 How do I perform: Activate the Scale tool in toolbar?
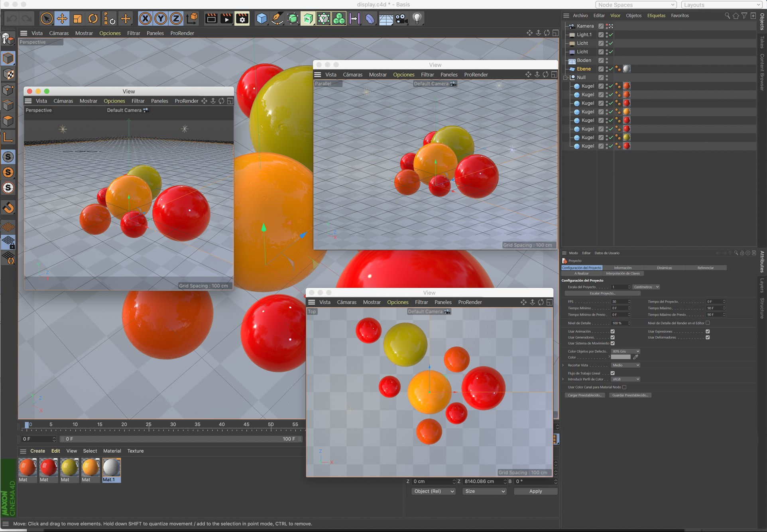tap(78, 19)
